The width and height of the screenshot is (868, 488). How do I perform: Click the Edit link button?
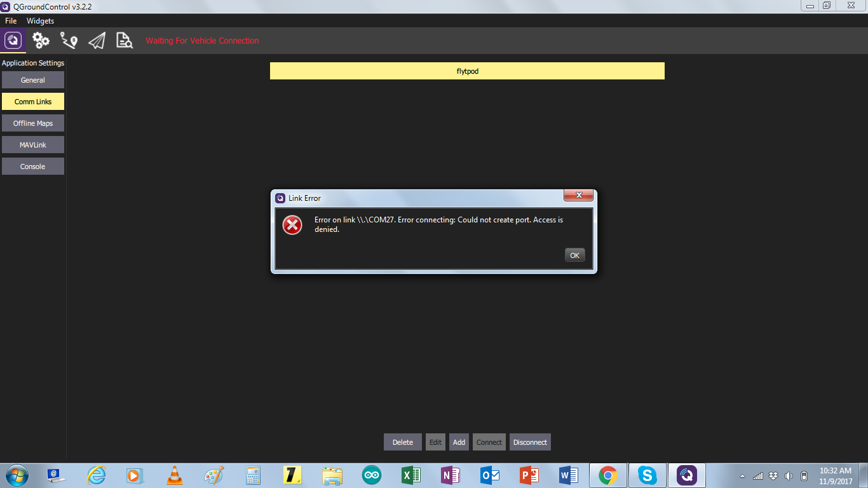(x=435, y=442)
